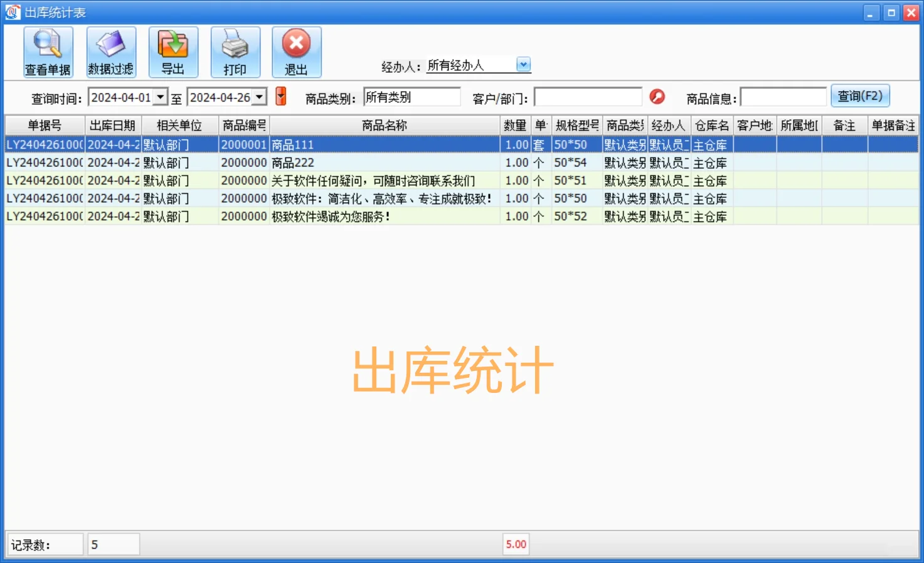Sort by the 单据号 column header
This screenshot has width=924, height=563.
[45, 126]
